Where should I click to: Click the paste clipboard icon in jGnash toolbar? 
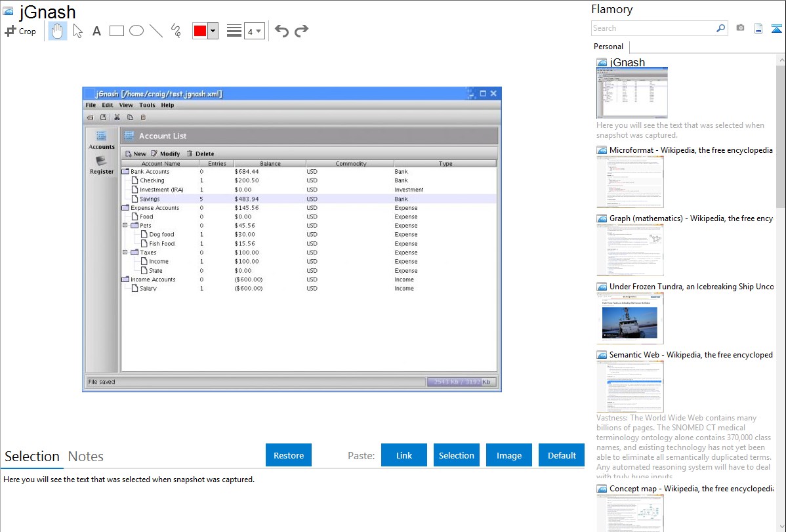tap(143, 117)
